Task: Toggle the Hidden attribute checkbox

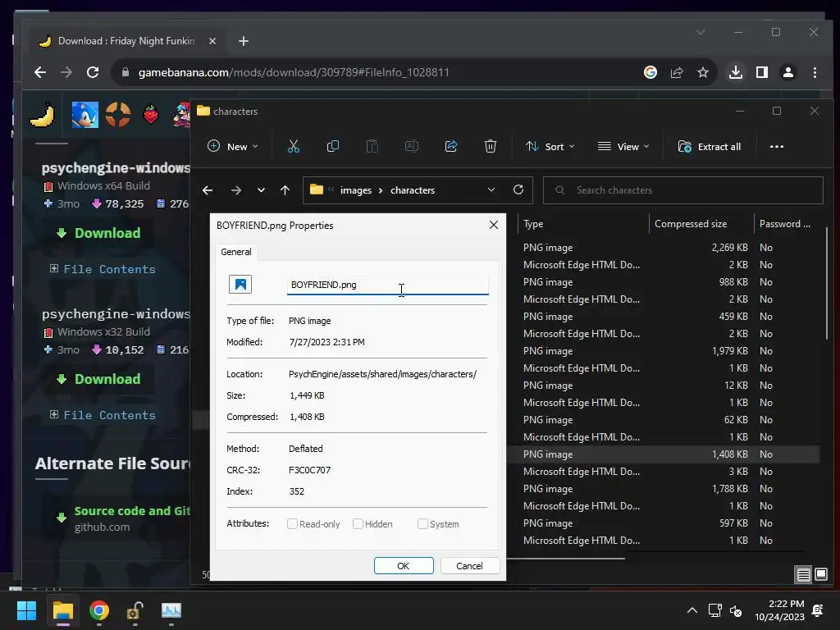Action: [358, 524]
